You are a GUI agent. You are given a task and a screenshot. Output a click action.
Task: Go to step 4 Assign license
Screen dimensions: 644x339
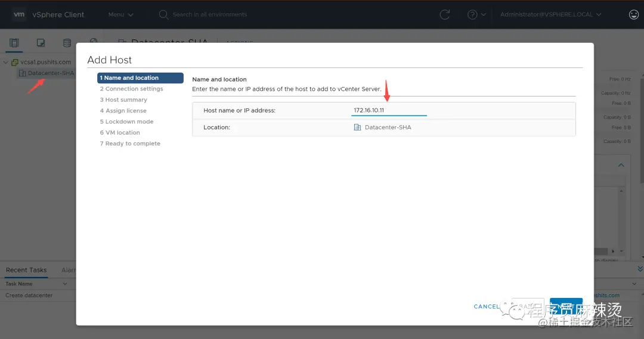point(123,111)
